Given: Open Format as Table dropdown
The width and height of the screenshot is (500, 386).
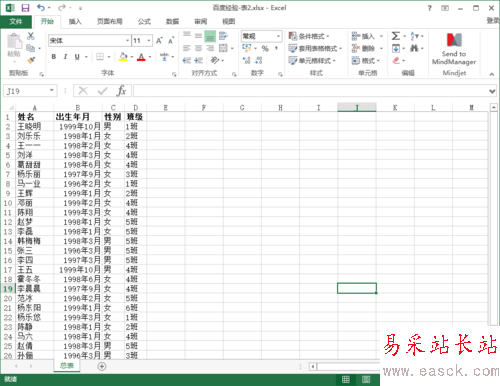Looking at the screenshot, I should point(315,48).
